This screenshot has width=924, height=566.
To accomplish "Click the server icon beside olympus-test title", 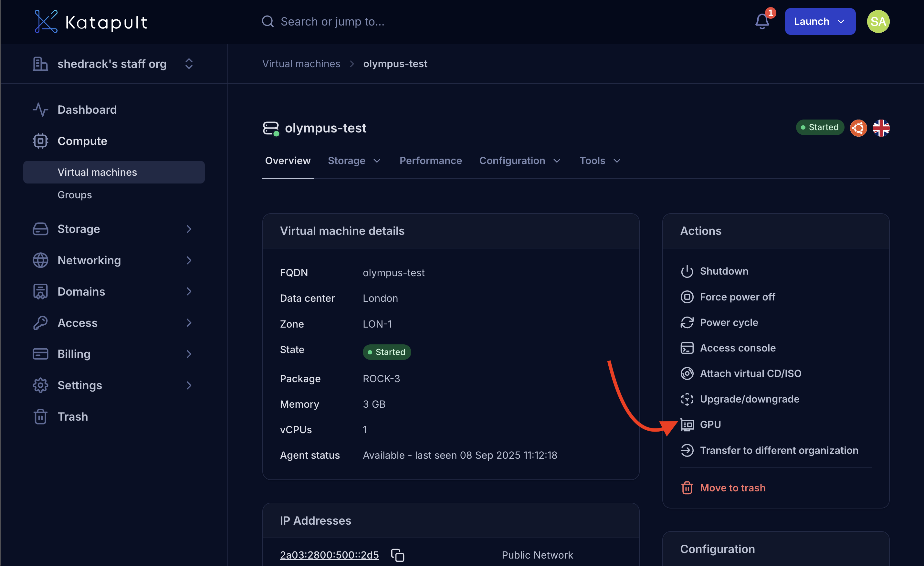I will click(271, 129).
